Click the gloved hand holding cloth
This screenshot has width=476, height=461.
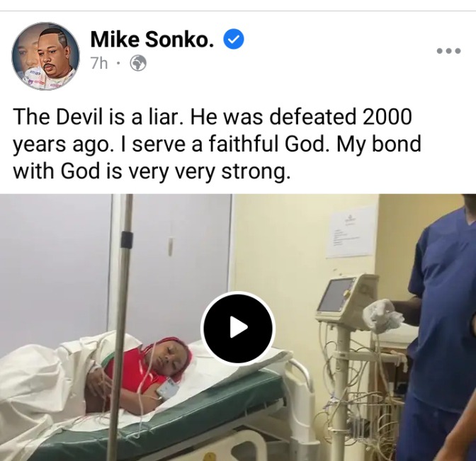click(382, 314)
